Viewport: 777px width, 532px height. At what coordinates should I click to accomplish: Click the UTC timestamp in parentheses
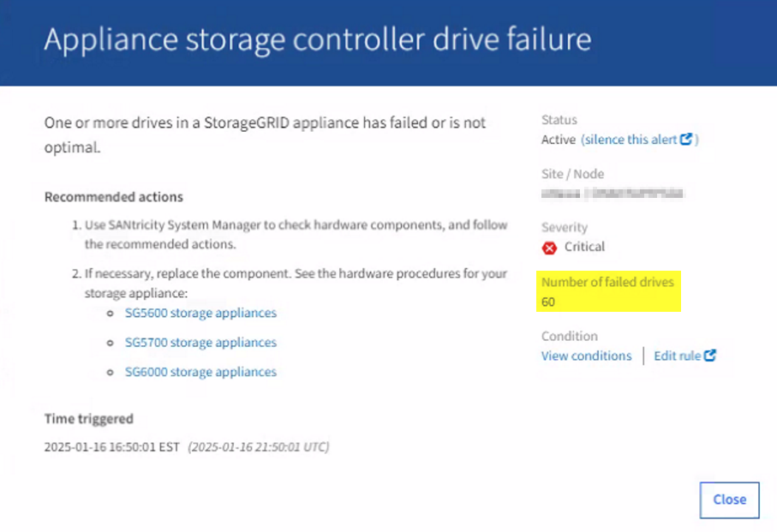click(259, 446)
